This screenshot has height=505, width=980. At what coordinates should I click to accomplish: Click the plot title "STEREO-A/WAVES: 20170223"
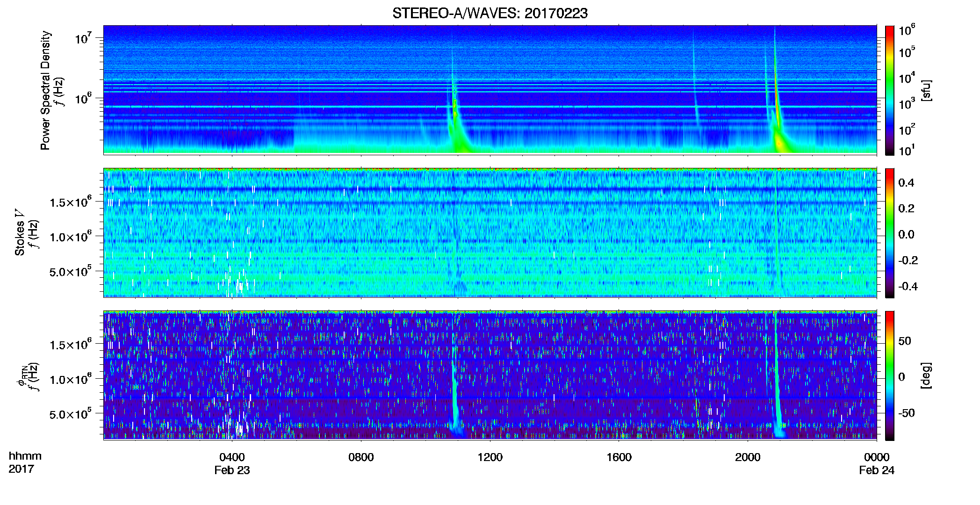tap(490, 13)
